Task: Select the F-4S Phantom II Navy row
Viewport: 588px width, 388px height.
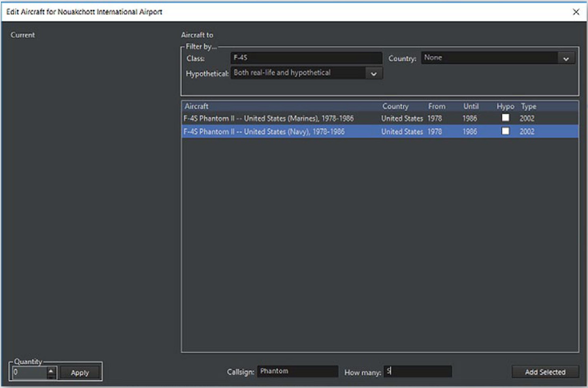Action: pyautogui.click(x=264, y=132)
